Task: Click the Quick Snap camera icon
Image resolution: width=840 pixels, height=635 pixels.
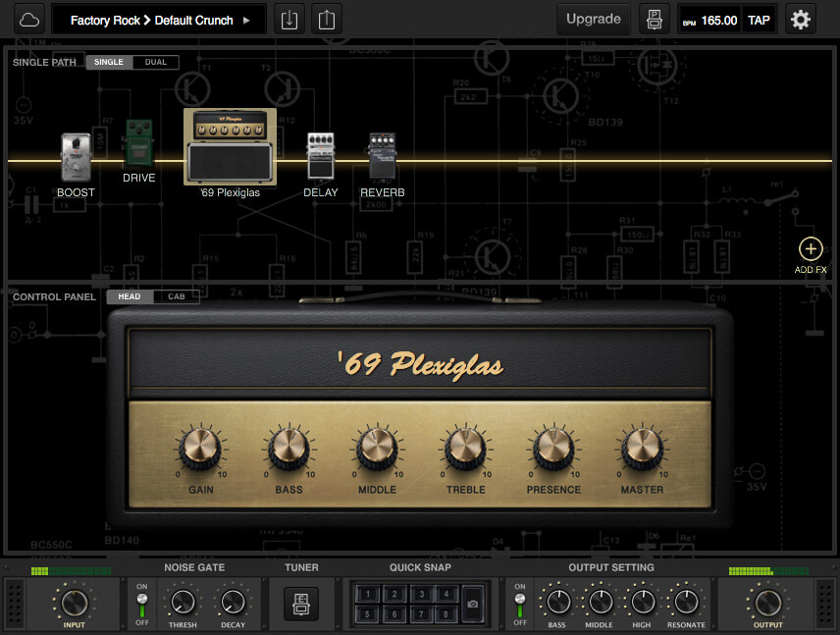Action: pyautogui.click(x=473, y=604)
